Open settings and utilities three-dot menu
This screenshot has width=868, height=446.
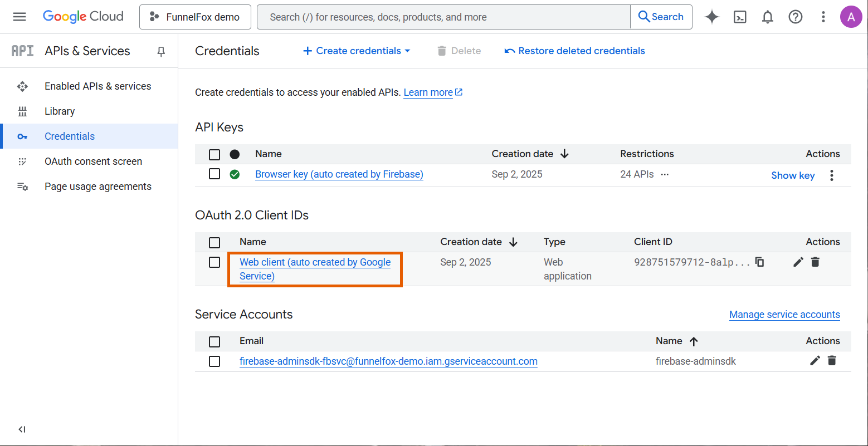tap(823, 17)
